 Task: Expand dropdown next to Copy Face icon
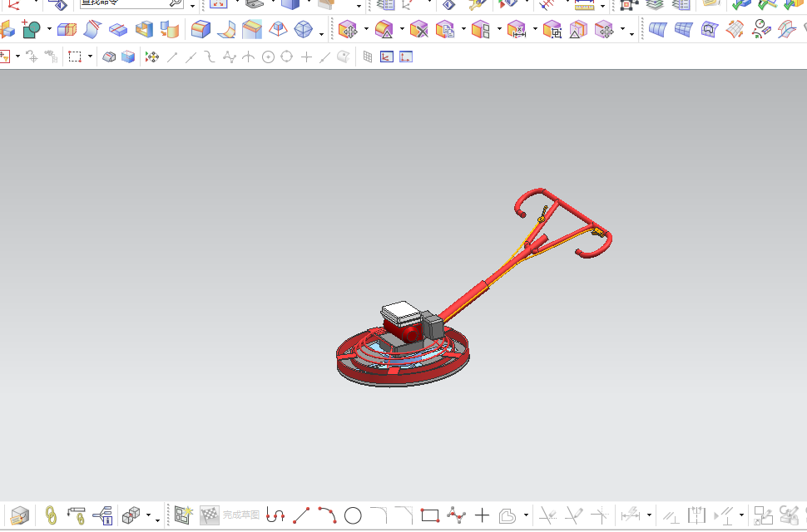(463, 29)
